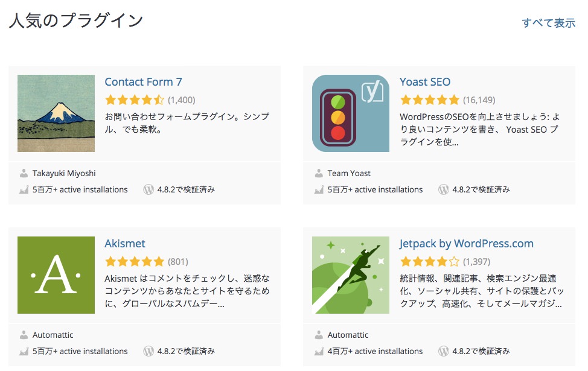Open the Akismet plugin title link
Image resolution: width=588 pixels, height=371 pixels.
tap(125, 244)
